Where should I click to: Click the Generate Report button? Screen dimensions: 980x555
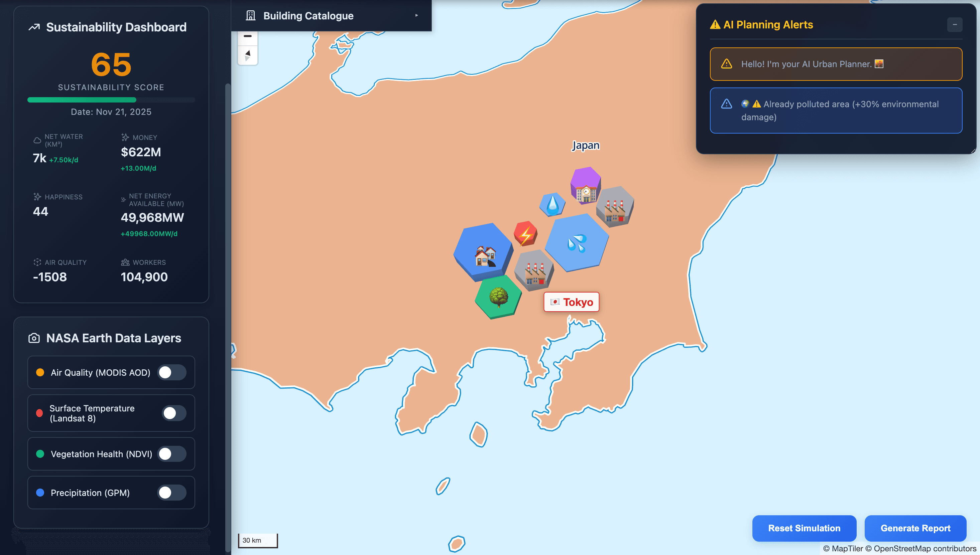[x=915, y=528]
